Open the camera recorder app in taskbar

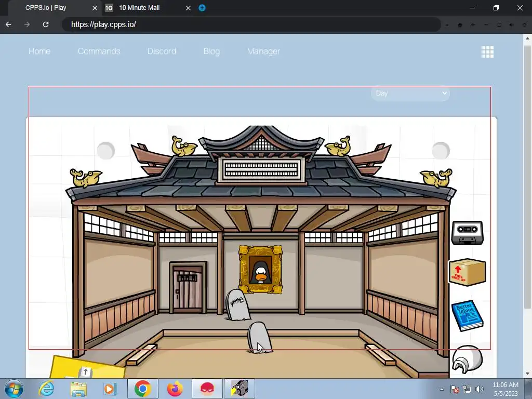[x=240, y=389]
